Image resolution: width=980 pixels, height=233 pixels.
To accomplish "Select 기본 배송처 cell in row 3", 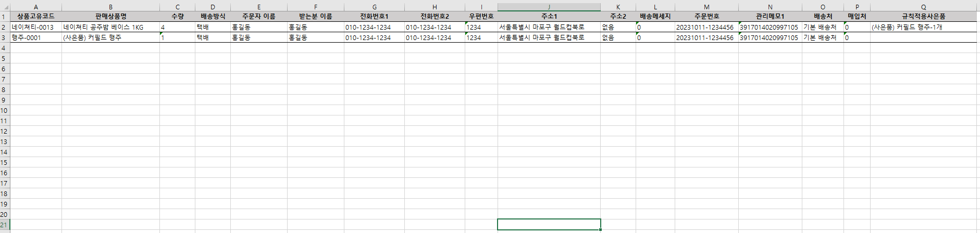I will coord(823,37).
